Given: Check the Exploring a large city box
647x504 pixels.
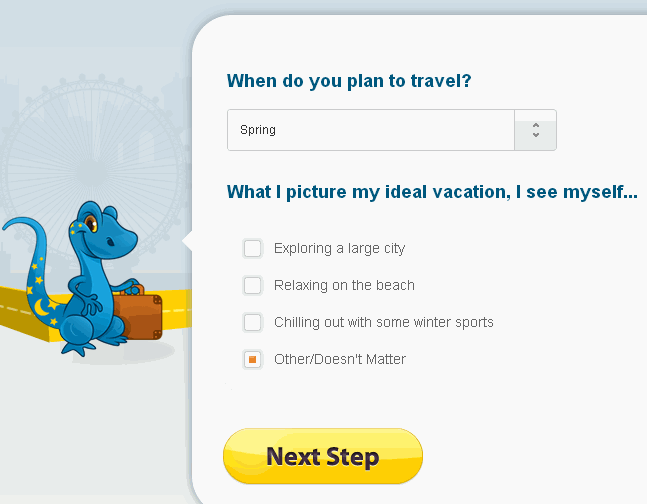Looking at the screenshot, I should (x=253, y=248).
